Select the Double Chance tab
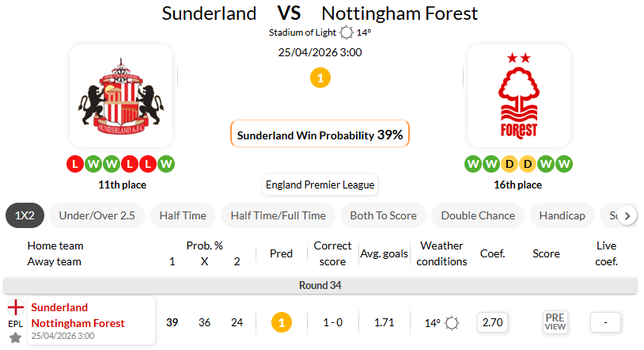The image size is (644, 350). [478, 215]
